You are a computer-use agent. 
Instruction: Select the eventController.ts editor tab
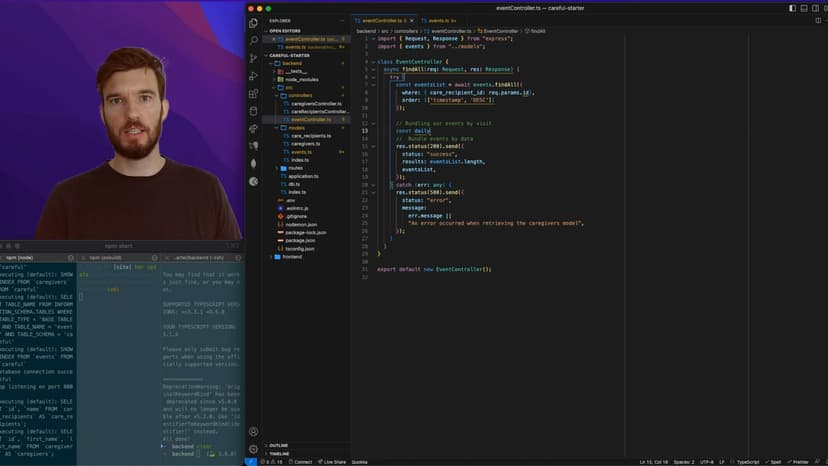tap(384, 20)
